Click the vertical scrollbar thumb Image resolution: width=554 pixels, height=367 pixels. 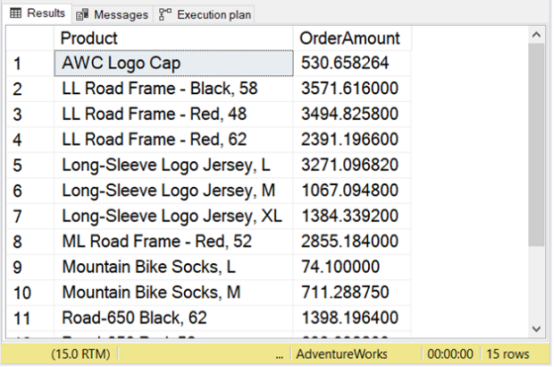click(x=536, y=145)
